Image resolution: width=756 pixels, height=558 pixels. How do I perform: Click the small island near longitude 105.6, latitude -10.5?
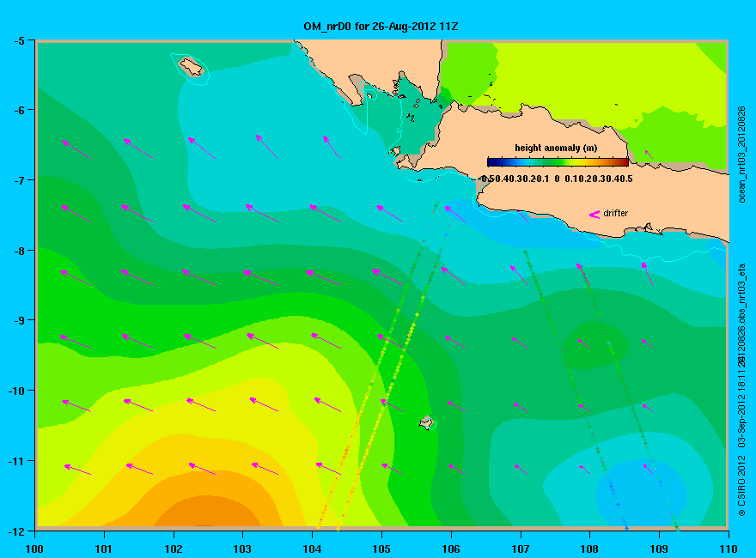[x=426, y=422]
